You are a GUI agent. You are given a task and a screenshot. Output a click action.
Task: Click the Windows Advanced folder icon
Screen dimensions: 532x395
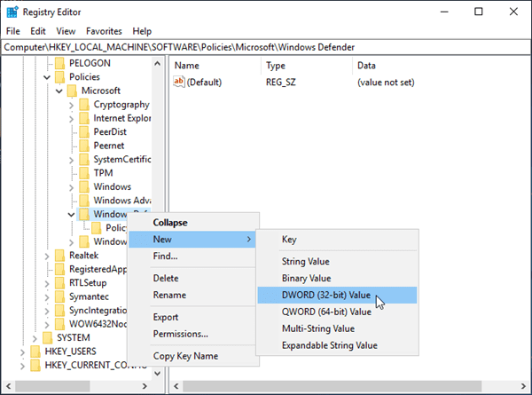click(84, 201)
